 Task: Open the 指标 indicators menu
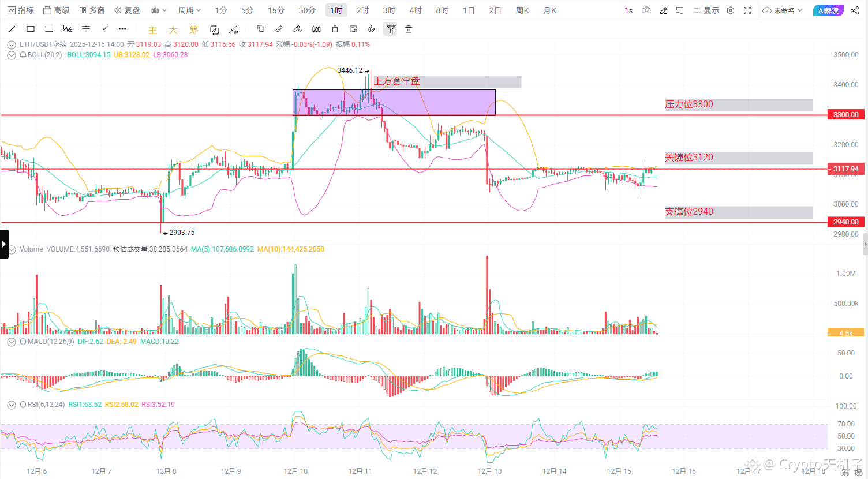[x=20, y=10]
